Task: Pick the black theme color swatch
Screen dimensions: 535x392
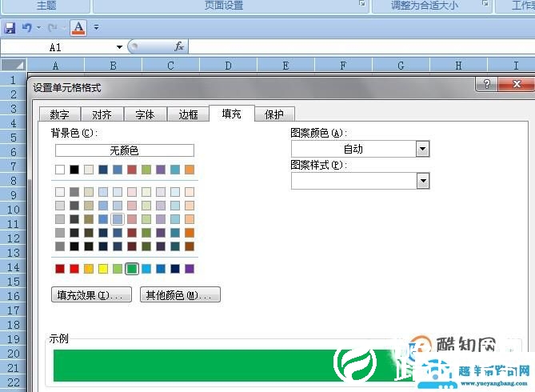Action: coord(74,170)
